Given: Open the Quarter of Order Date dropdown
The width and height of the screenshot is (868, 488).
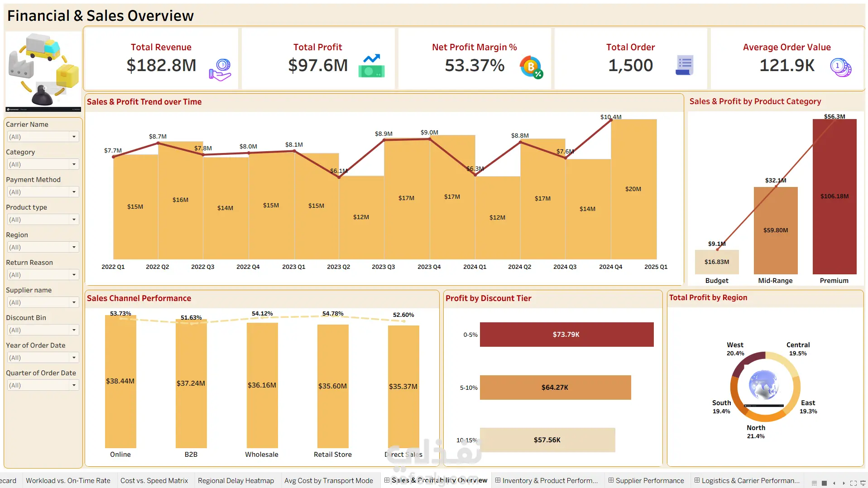Looking at the screenshot, I should pos(43,385).
